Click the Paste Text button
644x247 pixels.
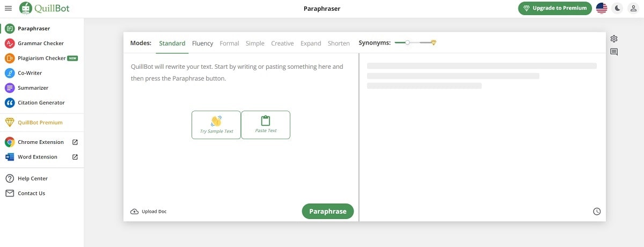266,125
